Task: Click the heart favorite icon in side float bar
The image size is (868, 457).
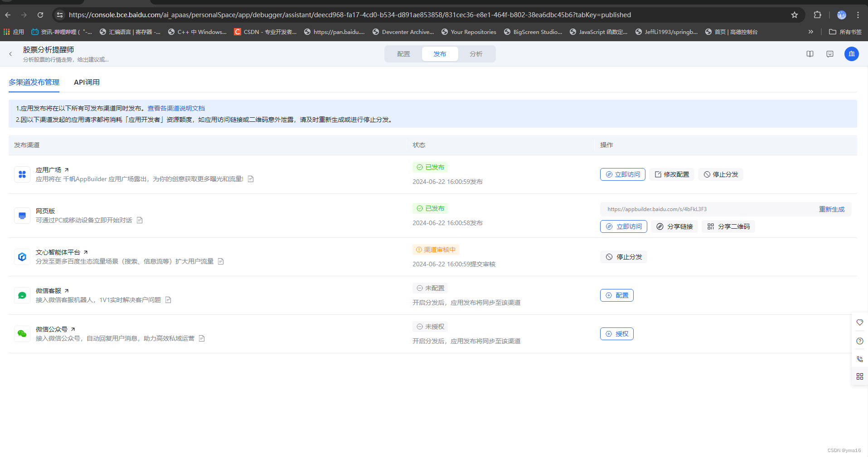Action: click(x=860, y=322)
